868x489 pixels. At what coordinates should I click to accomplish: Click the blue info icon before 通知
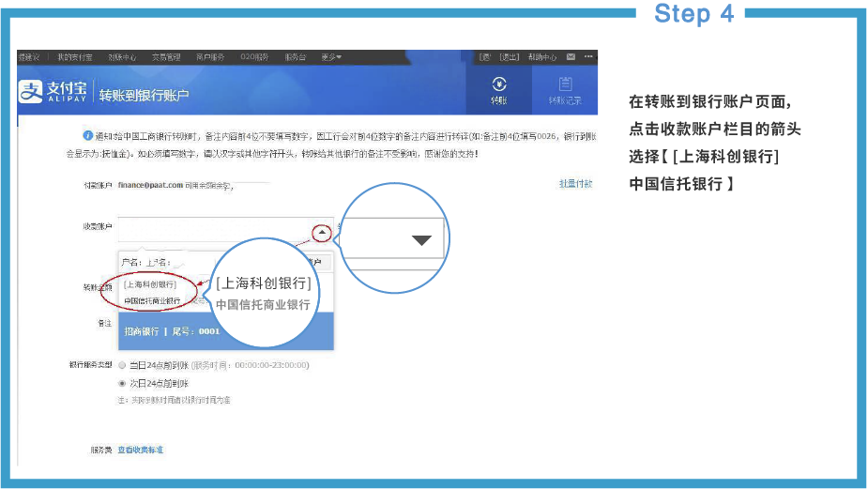pos(87,136)
